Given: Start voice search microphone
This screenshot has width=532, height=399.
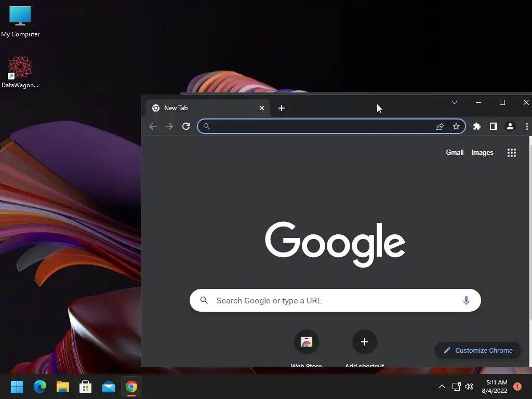Looking at the screenshot, I should coord(466,301).
